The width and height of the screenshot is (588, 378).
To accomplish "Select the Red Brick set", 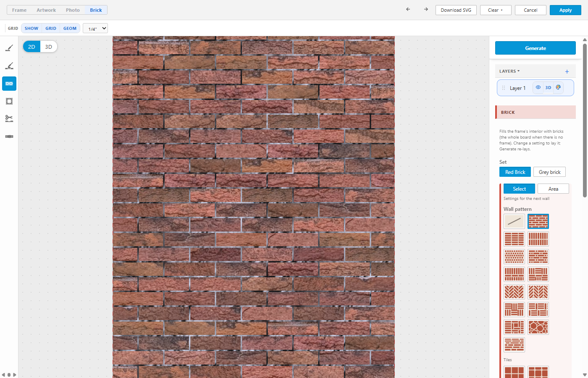I will coord(515,172).
